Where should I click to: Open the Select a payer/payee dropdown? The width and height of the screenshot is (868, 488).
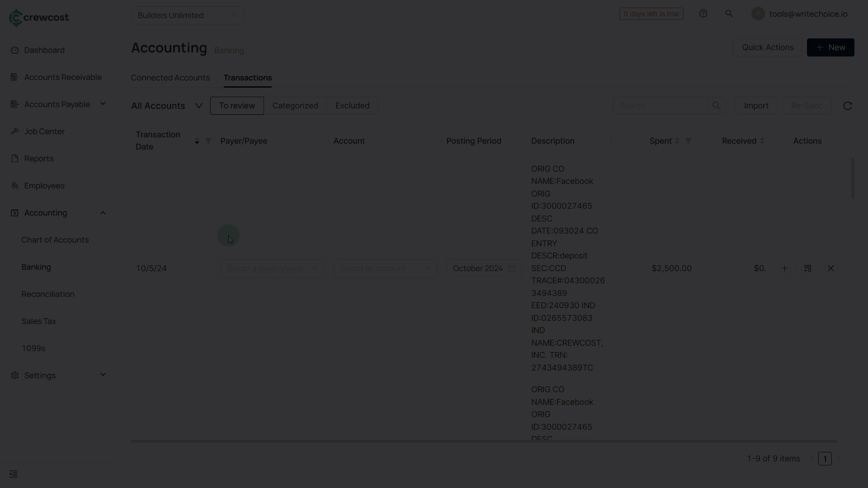(x=272, y=268)
